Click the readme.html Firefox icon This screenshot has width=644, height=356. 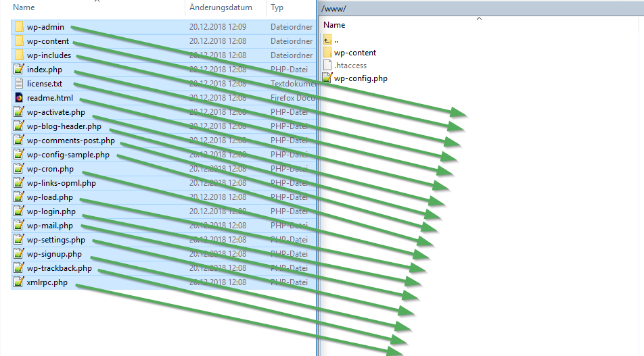(19, 97)
